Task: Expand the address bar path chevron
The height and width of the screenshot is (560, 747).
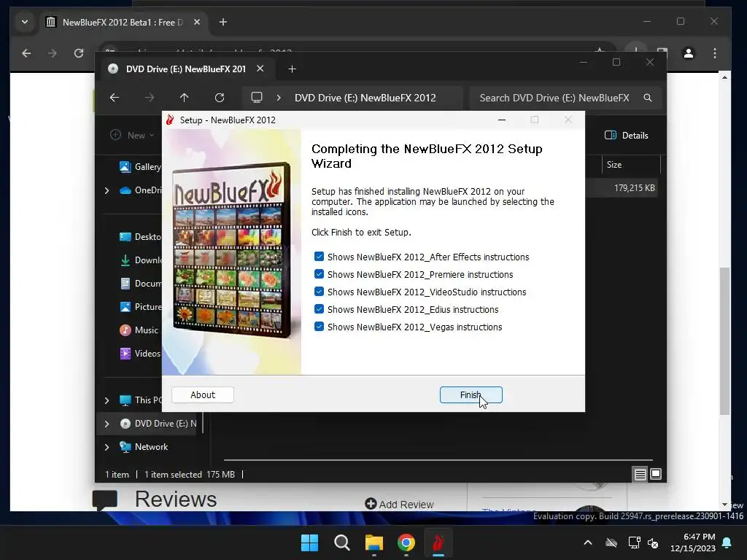Action: 279,98
